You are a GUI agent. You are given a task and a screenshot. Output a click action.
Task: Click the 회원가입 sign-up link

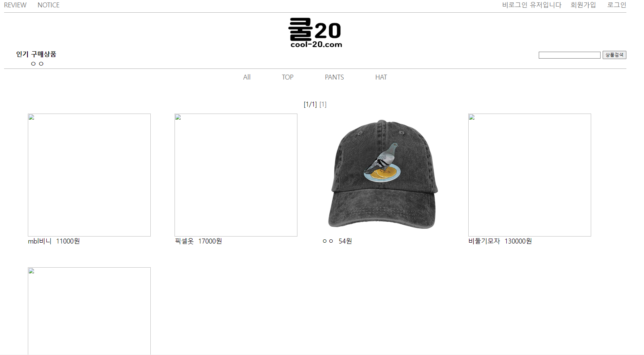[583, 5]
